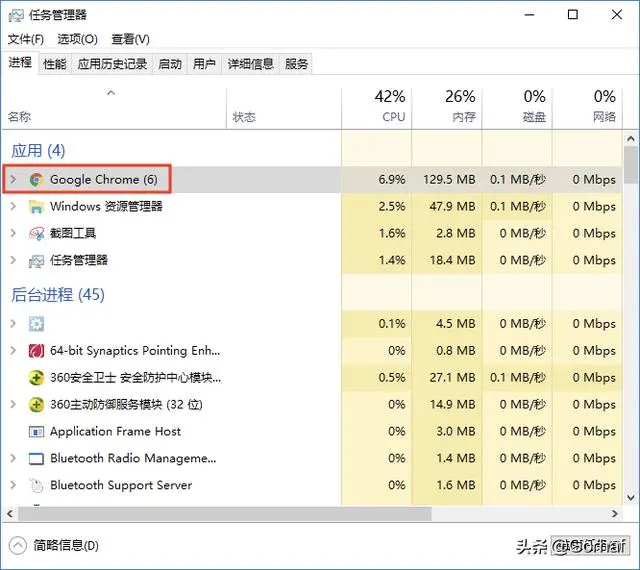Minimize the Task Manager window
Image resolution: width=640 pixels, height=570 pixels.
point(529,15)
